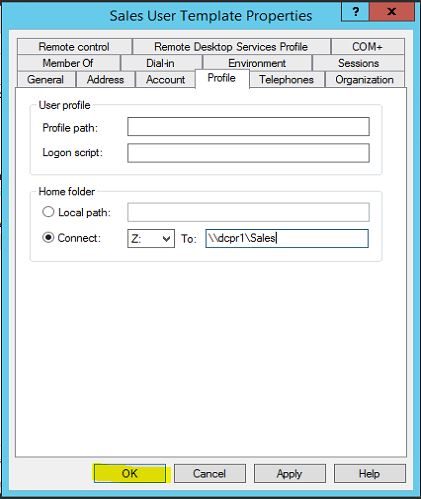This screenshot has height=499, width=421.
Task: Click the To: network path field
Action: [x=287, y=238]
